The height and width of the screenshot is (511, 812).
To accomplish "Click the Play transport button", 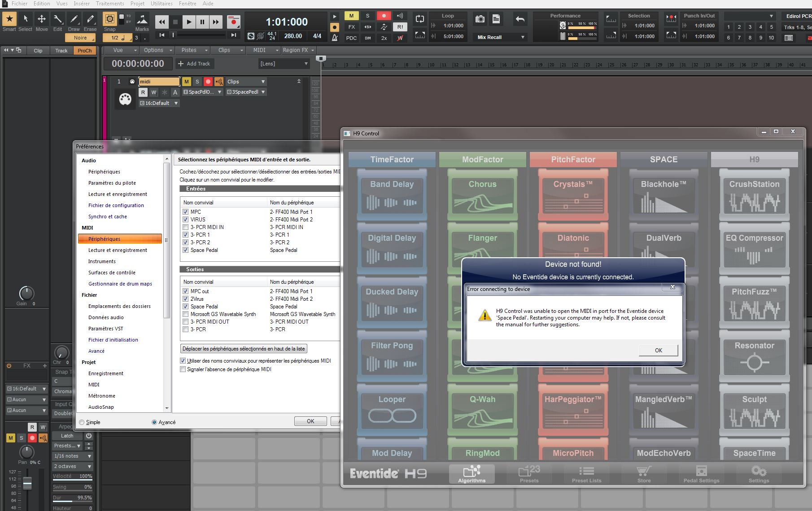I will (189, 22).
